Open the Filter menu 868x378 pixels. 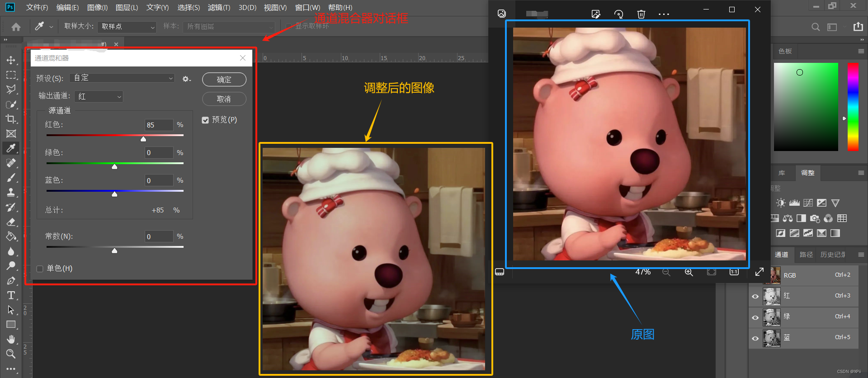coord(219,7)
